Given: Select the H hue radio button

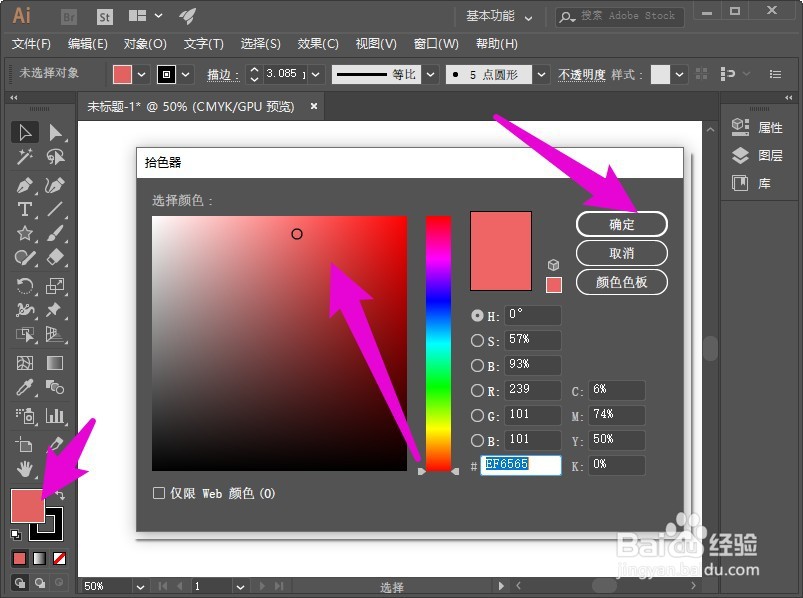Looking at the screenshot, I should pos(477,315).
